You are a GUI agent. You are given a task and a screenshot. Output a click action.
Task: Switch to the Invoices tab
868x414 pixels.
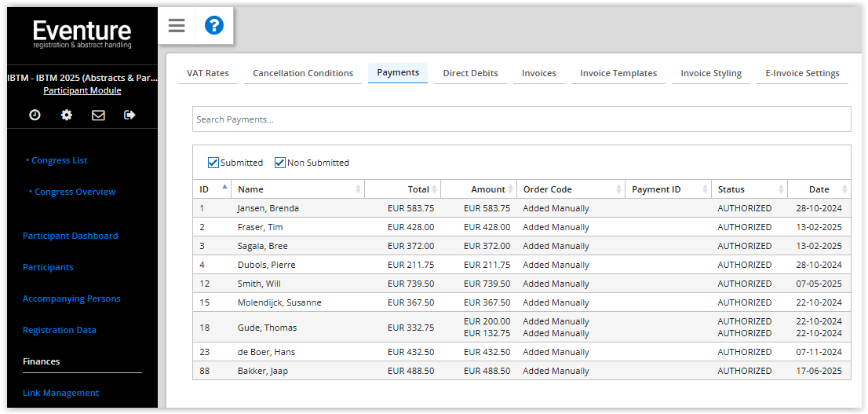[x=539, y=73]
